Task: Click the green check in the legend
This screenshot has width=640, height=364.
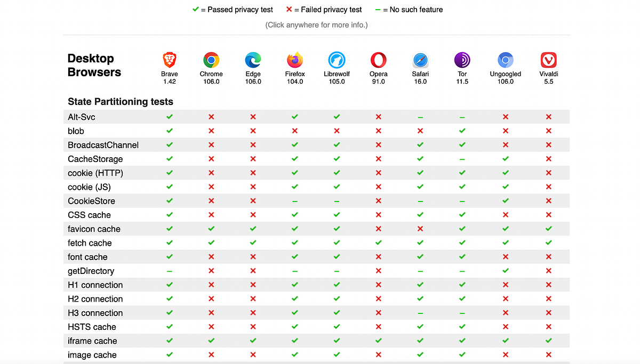Action: (x=196, y=9)
